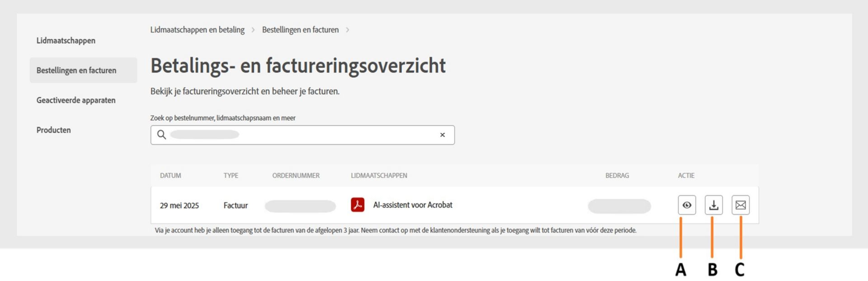This screenshot has height=281, width=868.
Task: Select the date 29 mei 2025
Action: click(179, 205)
